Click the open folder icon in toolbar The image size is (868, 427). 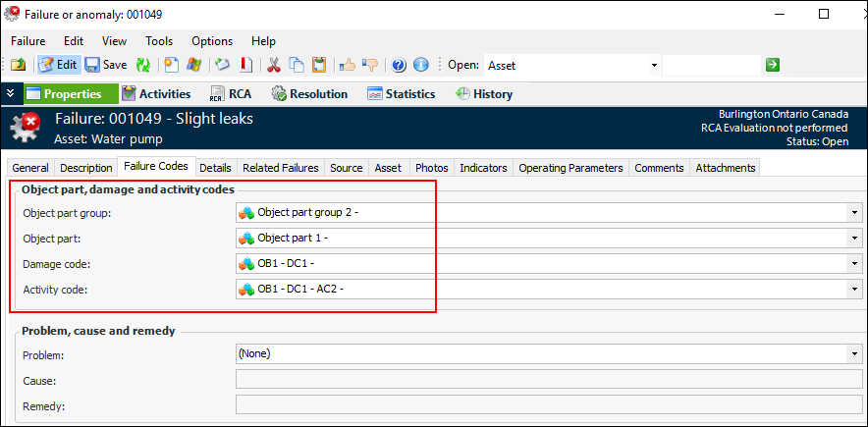[19, 65]
